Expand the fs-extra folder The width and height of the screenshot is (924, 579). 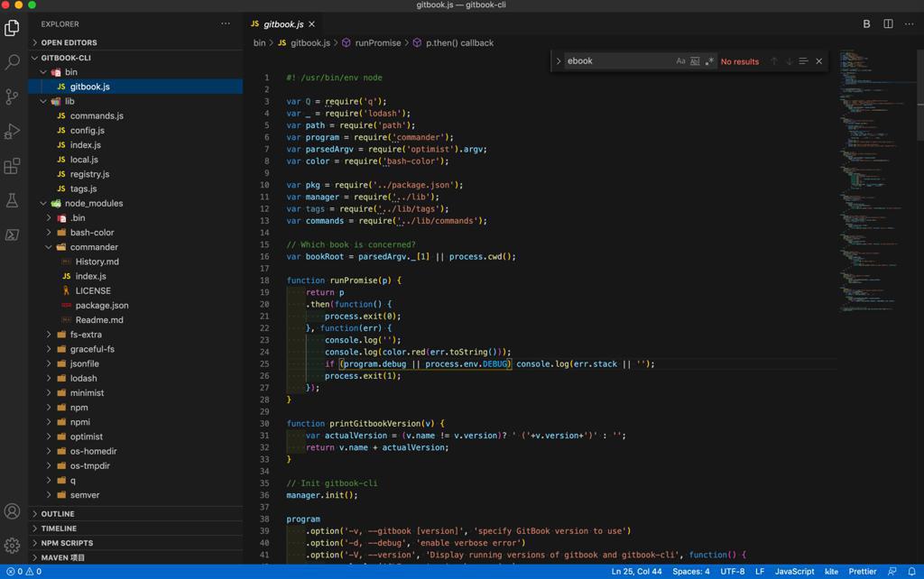(85, 335)
